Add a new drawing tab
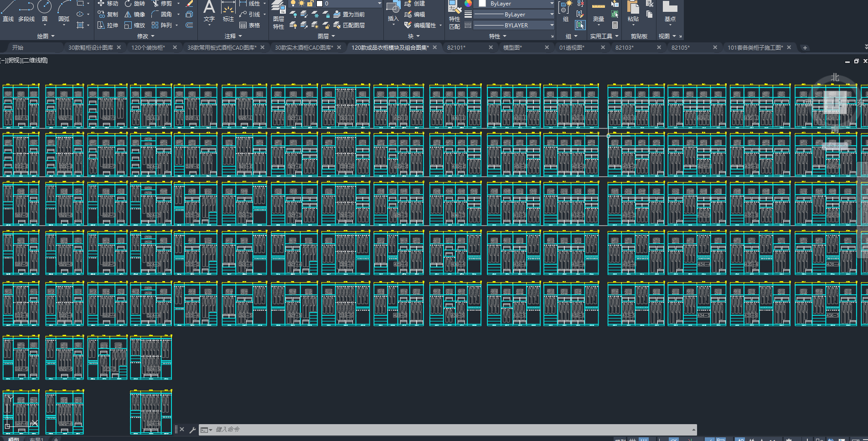 805,48
